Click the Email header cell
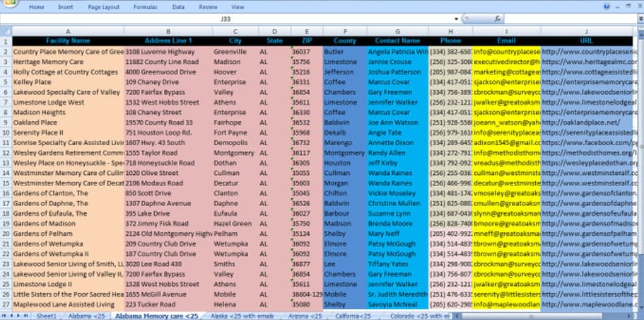Viewport: 644px width, 320px height. 506,41
